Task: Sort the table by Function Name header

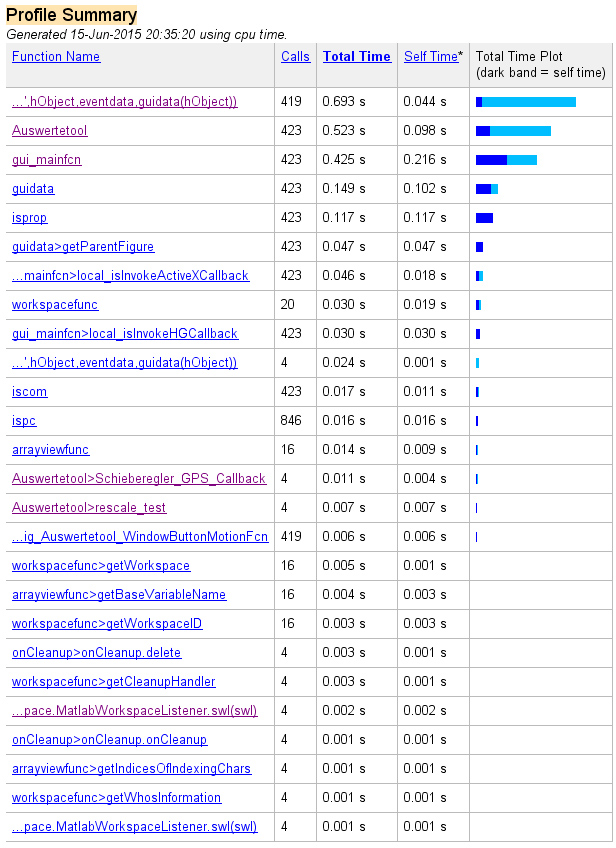Action: (x=56, y=57)
